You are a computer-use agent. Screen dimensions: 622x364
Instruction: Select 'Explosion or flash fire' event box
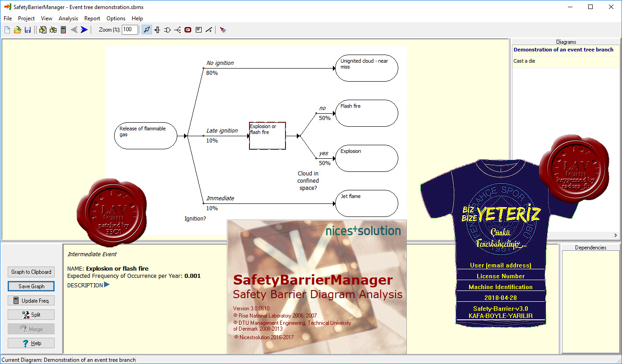(267, 135)
